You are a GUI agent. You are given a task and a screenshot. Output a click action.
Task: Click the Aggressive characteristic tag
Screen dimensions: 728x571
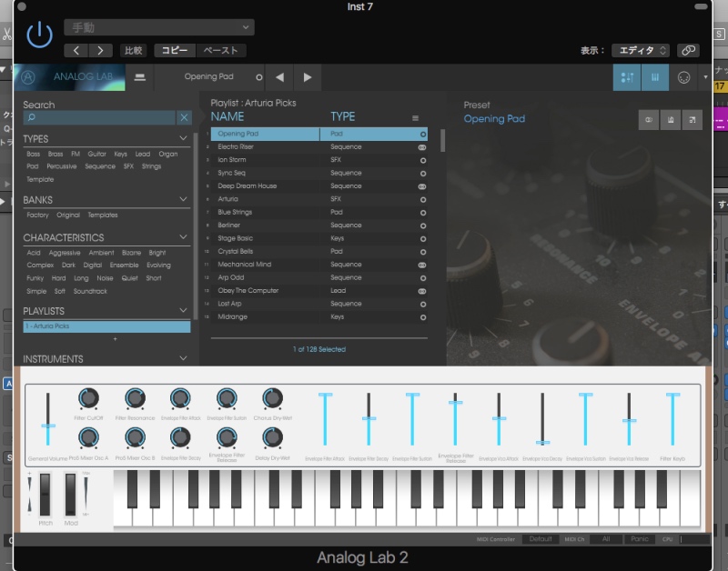(x=65, y=253)
